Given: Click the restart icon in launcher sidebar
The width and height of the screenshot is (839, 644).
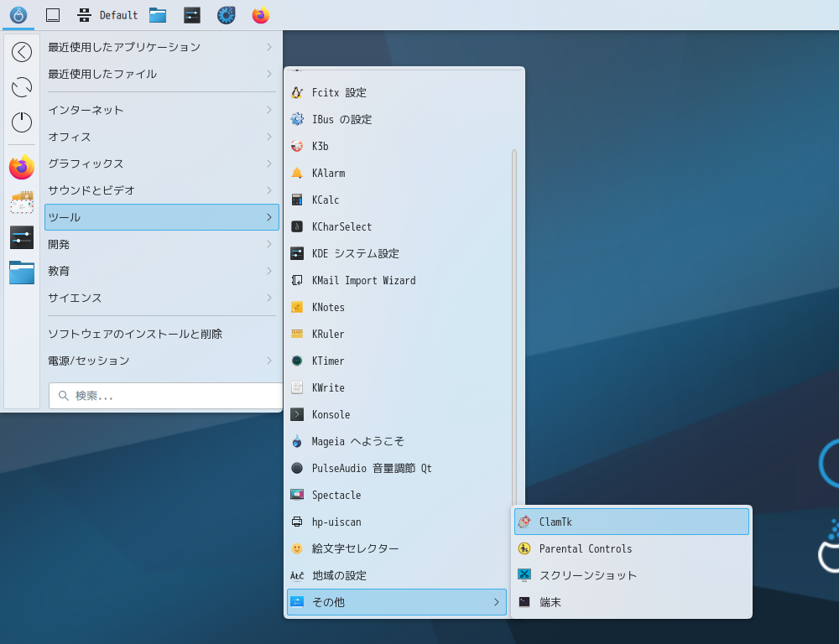Looking at the screenshot, I should coord(22,87).
